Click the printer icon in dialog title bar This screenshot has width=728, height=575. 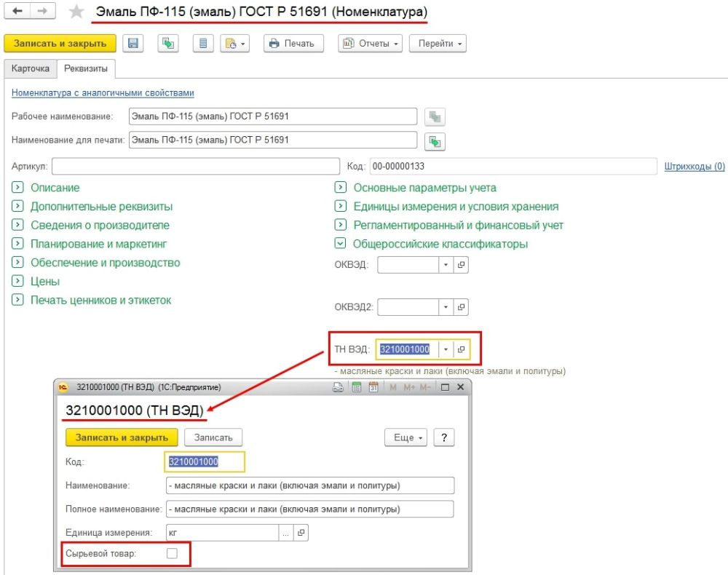point(338,387)
